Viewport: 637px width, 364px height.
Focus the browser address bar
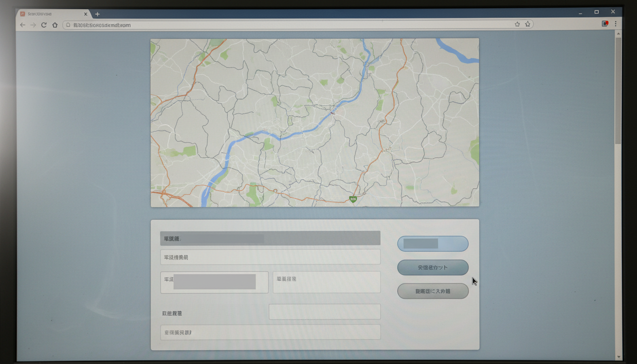point(284,25)
